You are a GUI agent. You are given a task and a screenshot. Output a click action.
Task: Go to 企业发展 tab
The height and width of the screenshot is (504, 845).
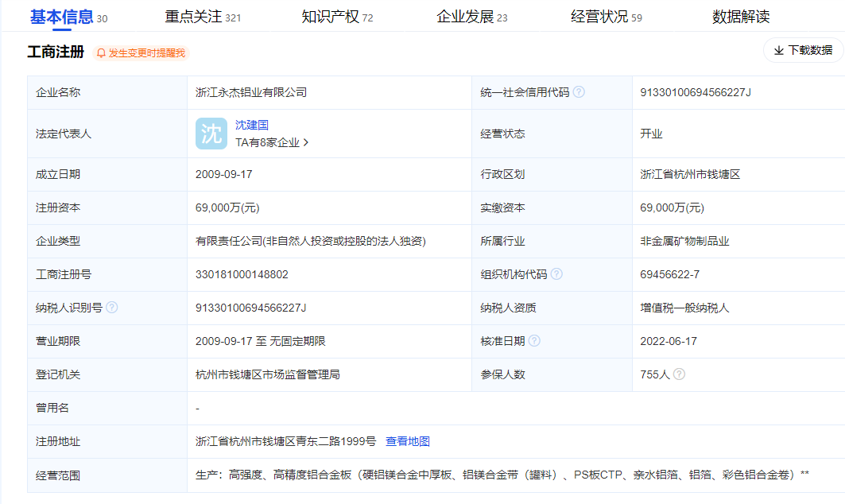point(465,17)
